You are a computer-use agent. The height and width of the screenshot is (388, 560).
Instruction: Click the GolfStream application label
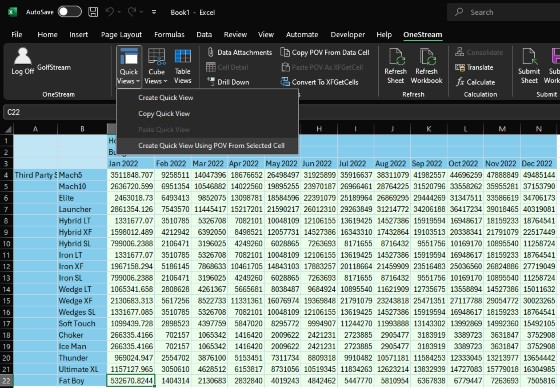coord(54,67)
